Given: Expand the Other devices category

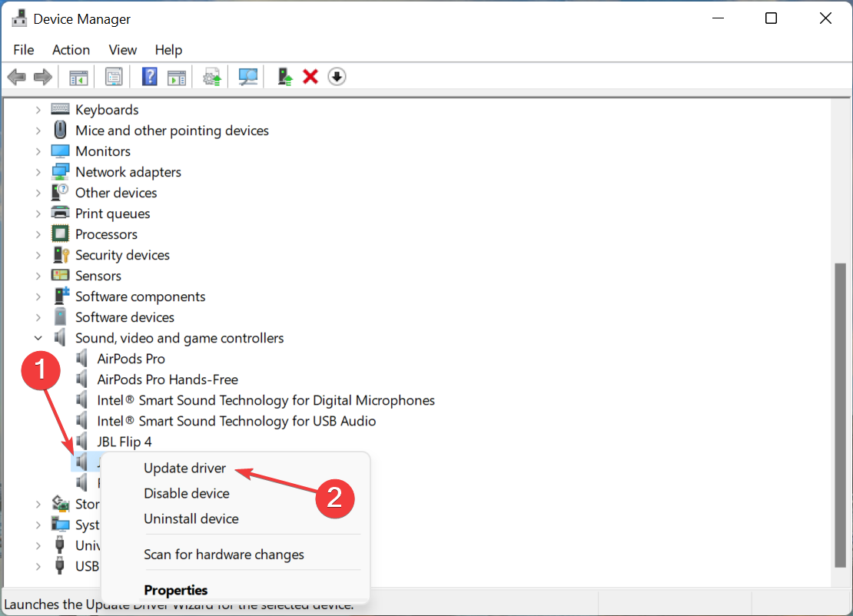Looking at the screenshot, I should tap(38, 193).
